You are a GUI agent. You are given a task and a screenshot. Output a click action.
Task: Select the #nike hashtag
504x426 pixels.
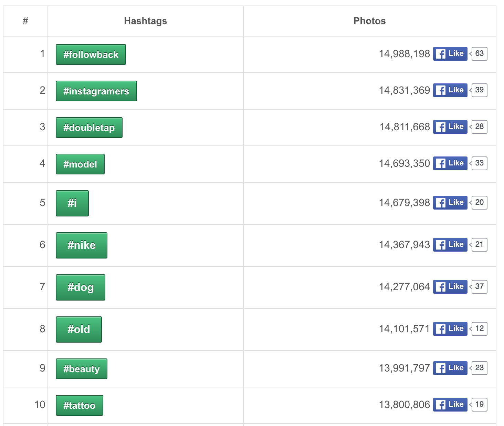click(81, 245)
